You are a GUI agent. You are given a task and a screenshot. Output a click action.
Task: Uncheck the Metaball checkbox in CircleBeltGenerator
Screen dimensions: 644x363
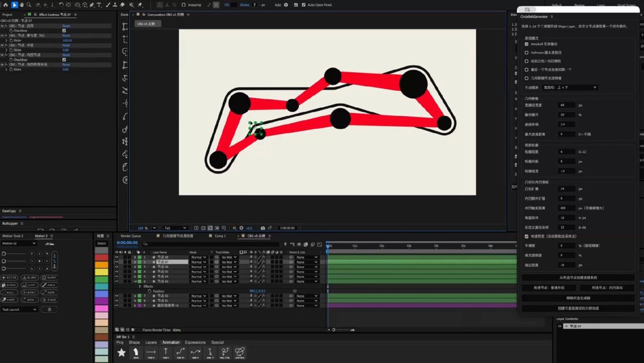click(x=526, y=44)
